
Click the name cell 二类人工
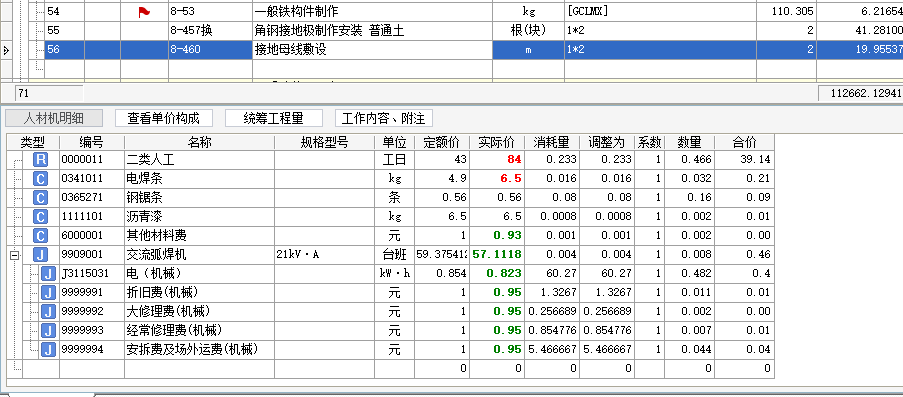pyautogui.click(x=199, y=160)
